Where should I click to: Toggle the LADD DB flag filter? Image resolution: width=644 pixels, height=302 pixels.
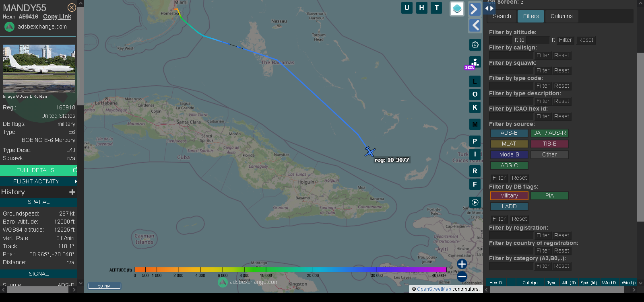[x=509, y=207]
